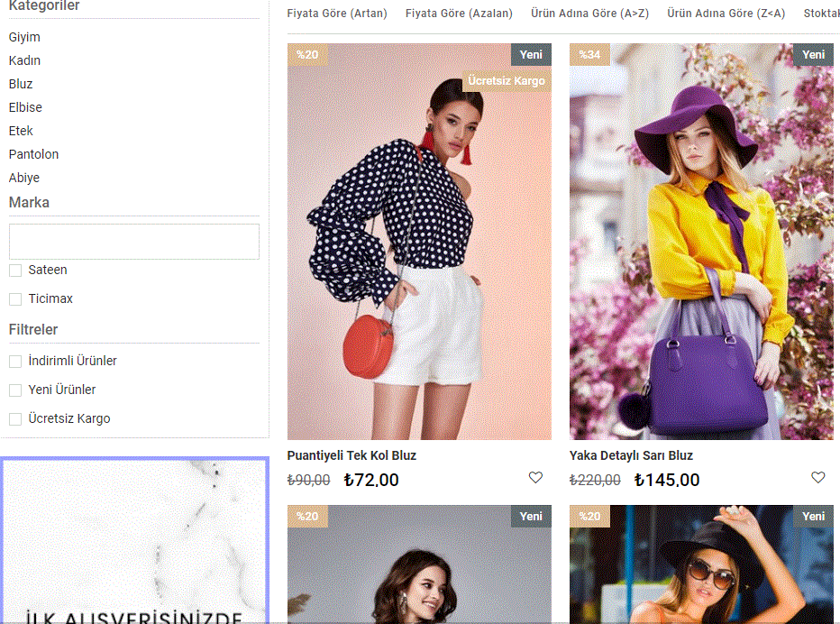840x624 pixels.
Task: Tick the Ticimax brand checkbox
Action: point(15,299)
